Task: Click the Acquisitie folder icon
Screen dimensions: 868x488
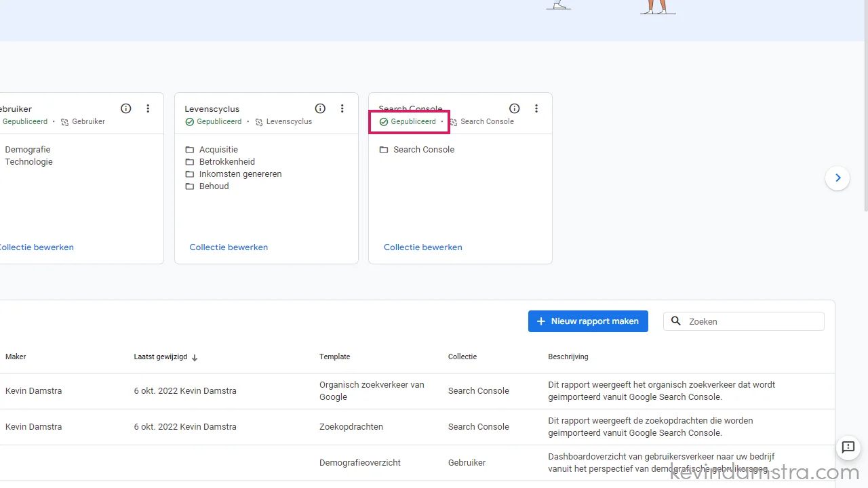Action: pyautogui.click(x=190, y=150)
